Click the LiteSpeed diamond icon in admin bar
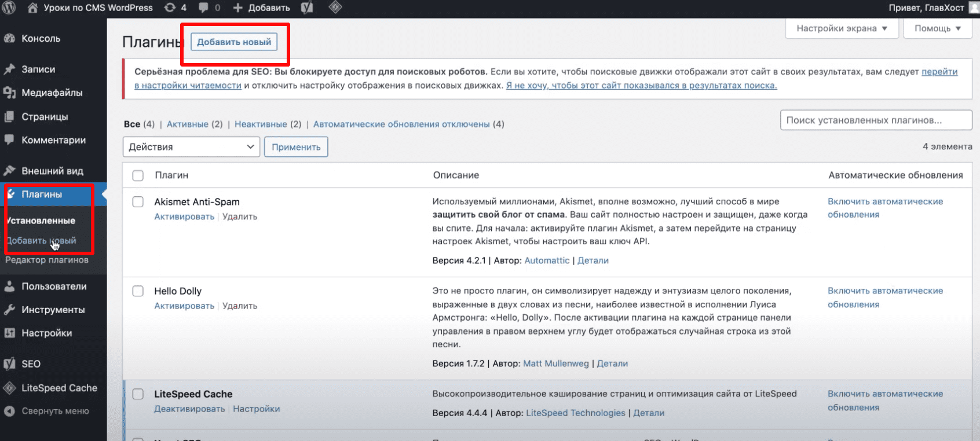This screenshot has height=441, width=980. tap(335, 8)
